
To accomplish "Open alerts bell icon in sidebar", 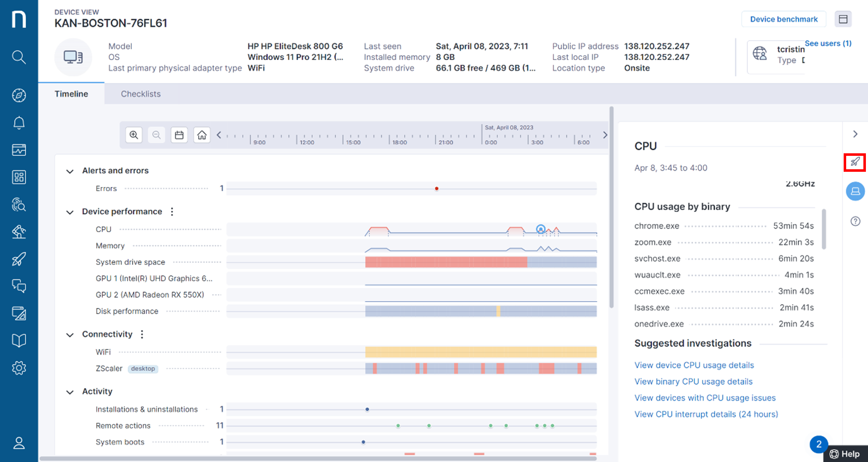I will 19,123.
